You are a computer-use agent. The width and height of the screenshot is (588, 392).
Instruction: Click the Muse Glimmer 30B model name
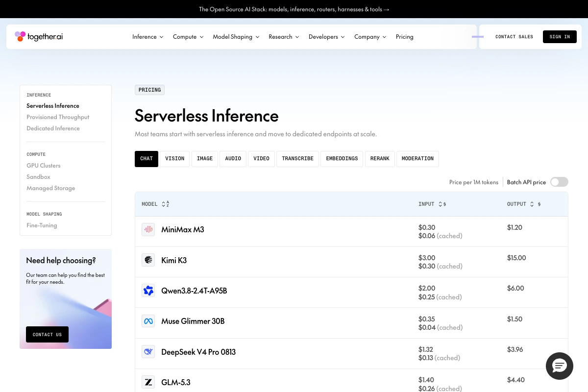pyautogui.click(x=193, y=321)
